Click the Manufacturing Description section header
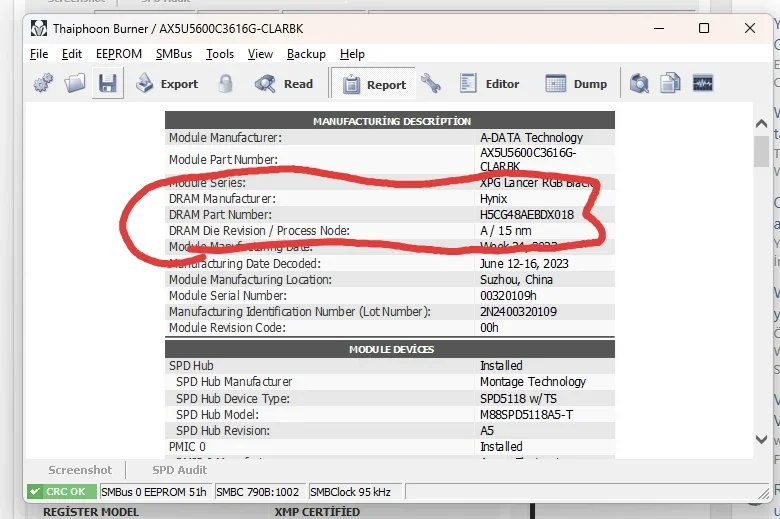This screenshot has height=519, width=780. pos(390,120)
